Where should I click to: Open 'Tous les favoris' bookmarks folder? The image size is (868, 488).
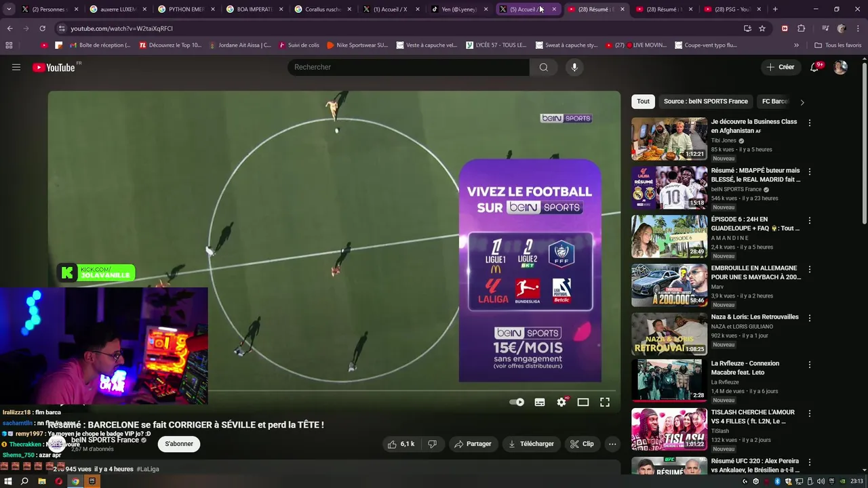click(837, 45)
